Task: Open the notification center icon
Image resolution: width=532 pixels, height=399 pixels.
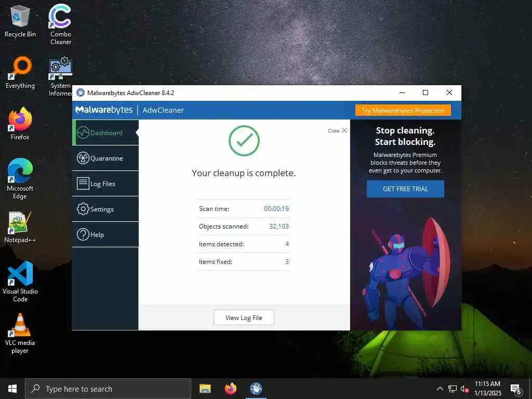Action: tap(516, 389)
